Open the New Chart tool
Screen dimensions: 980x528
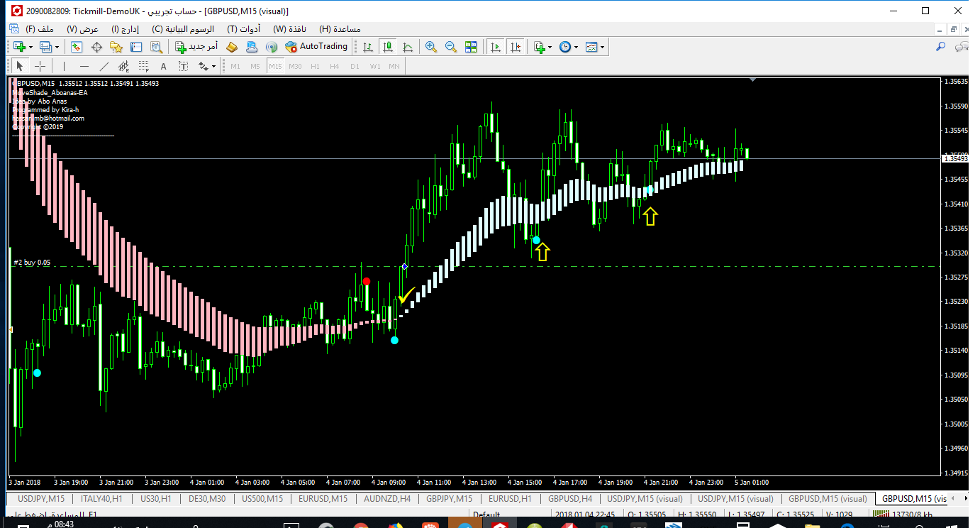point(19,47)
